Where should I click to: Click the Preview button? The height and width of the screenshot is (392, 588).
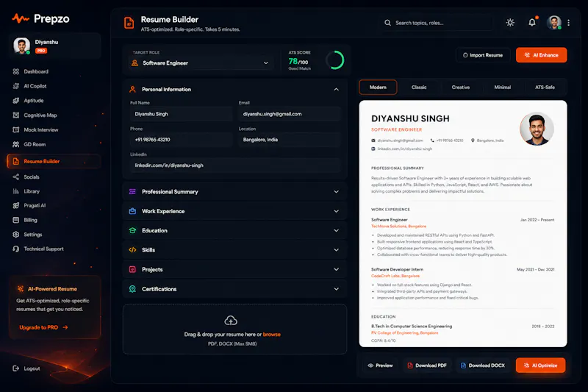pos(380,366)
